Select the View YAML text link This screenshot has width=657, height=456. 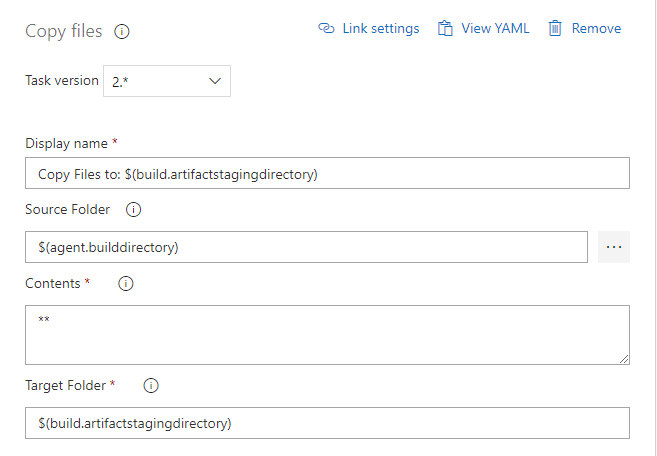pos(495,29)
